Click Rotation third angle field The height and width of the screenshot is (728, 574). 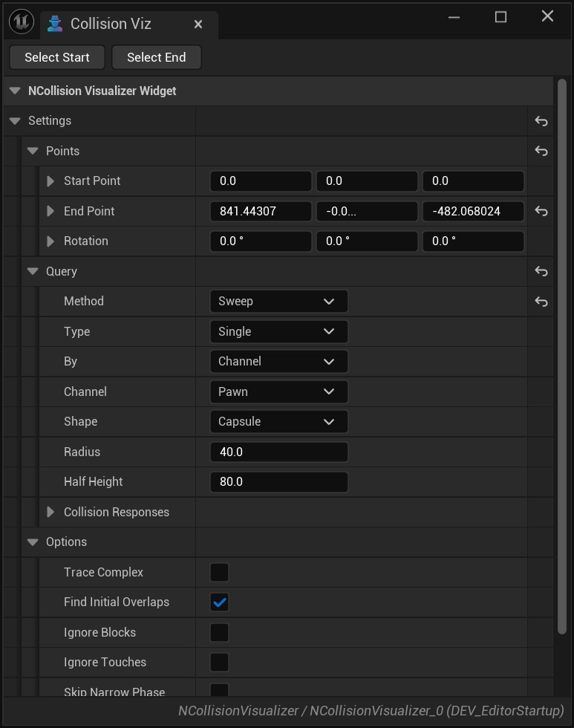(x=473, y=241)
